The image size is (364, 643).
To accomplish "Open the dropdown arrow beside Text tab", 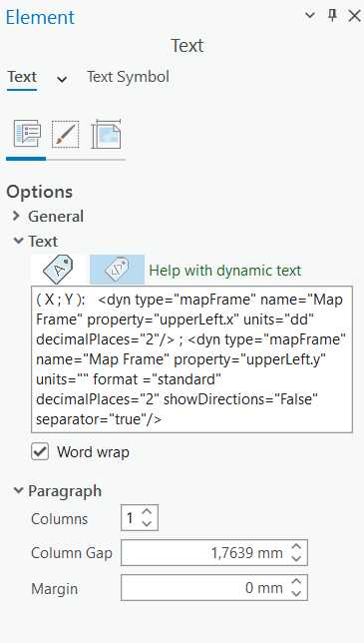I will (62, 79).
